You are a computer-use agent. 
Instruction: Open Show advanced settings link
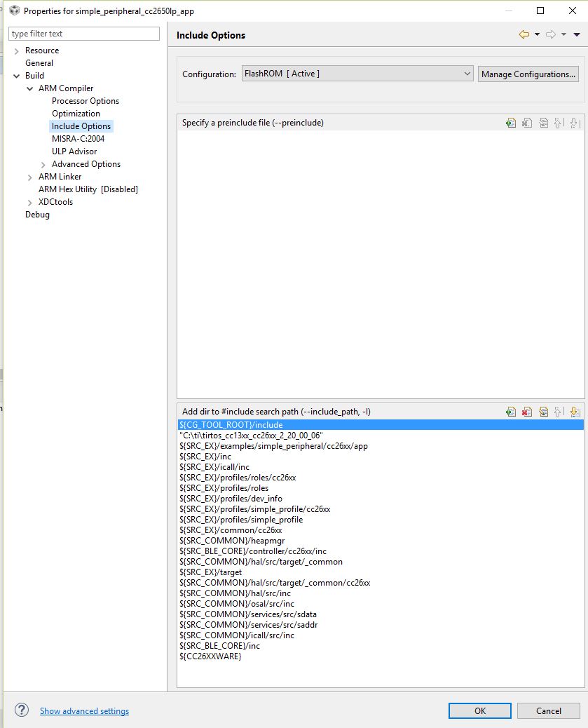[85, 711]
